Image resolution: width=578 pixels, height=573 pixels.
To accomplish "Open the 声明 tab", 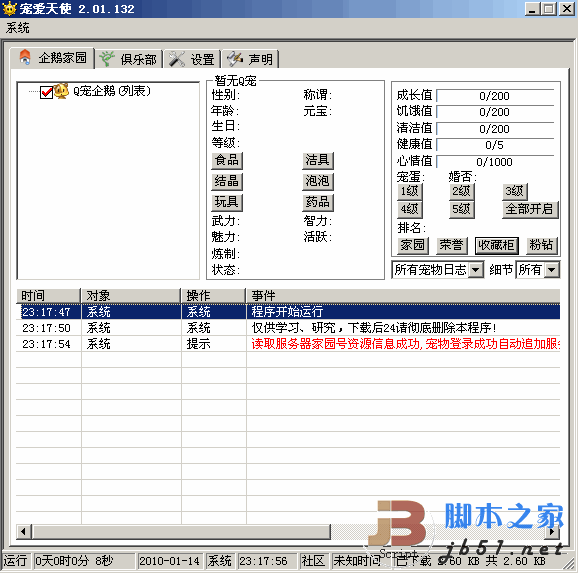I will 250,59.
